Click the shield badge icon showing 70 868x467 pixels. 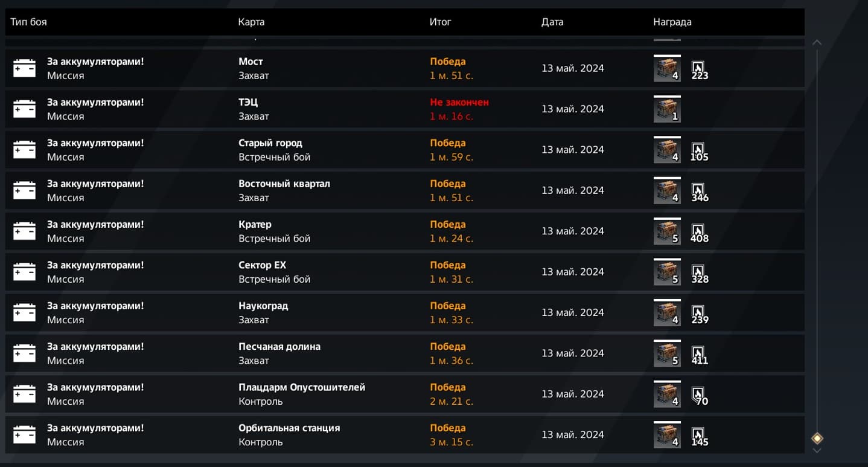pos(698,394)
